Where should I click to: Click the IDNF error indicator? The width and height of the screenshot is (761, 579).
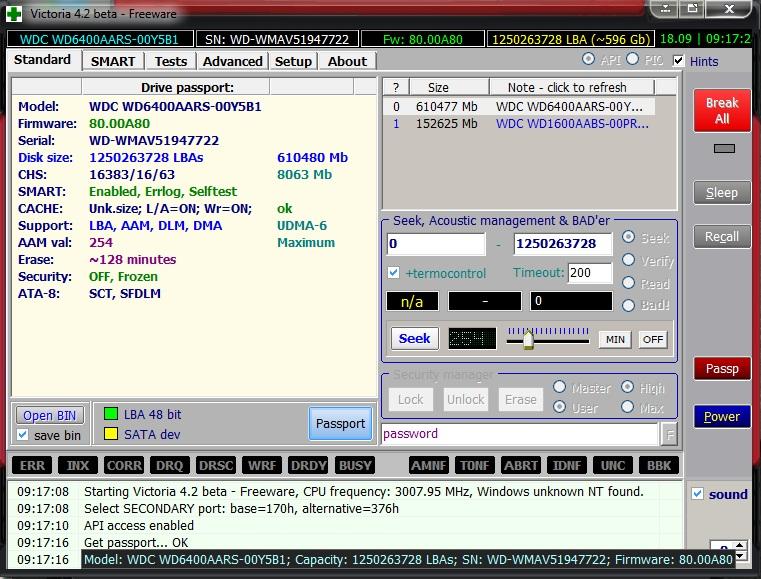pyautogui.click(x=567, y=465)
